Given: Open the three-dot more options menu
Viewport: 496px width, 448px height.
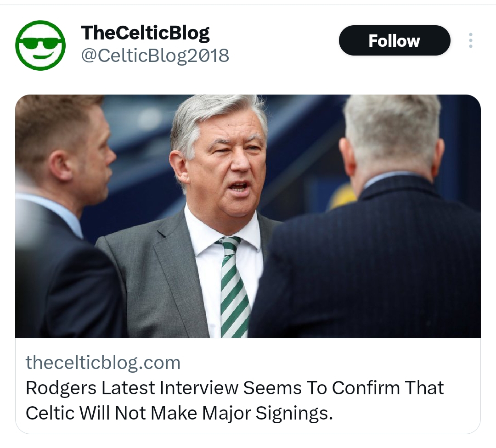Looking at the screenshot, I should 470,40.
